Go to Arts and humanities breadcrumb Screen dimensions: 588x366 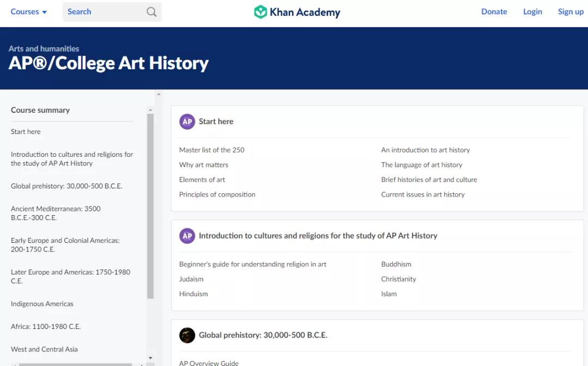pyautogui.click(x=44, y=48)
